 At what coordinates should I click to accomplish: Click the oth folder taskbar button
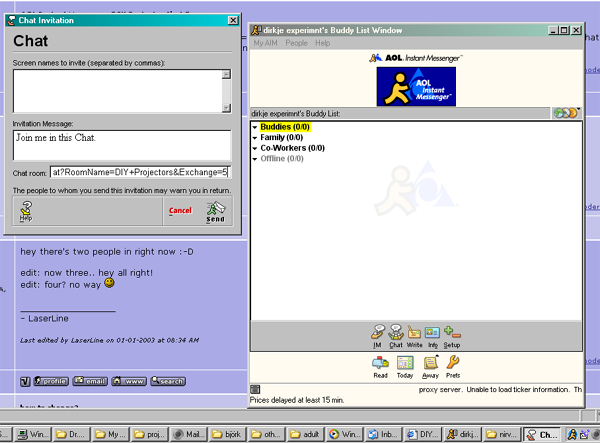266,434
